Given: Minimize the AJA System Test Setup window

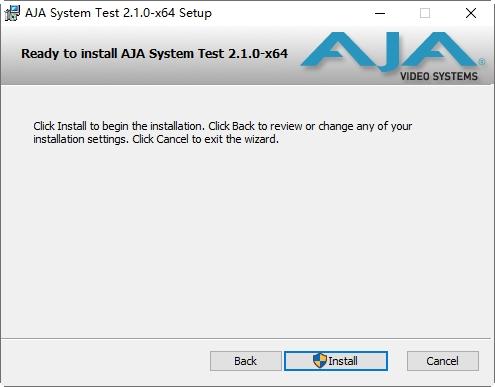Looking at the screenshot, I should [x=380, y=13].
